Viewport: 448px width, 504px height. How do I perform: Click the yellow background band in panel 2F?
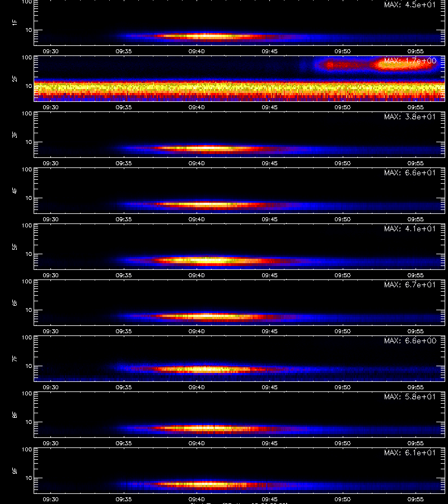[x=240, y=87]
